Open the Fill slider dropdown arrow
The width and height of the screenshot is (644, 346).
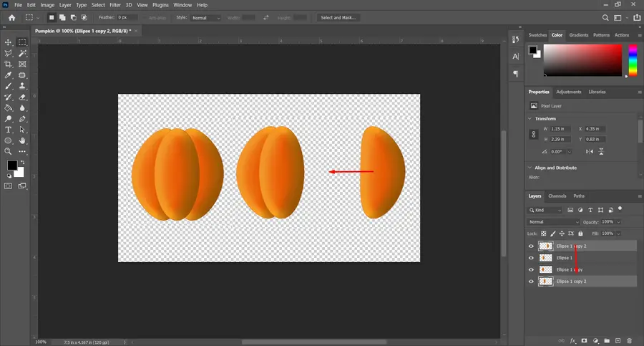[618, 234]
